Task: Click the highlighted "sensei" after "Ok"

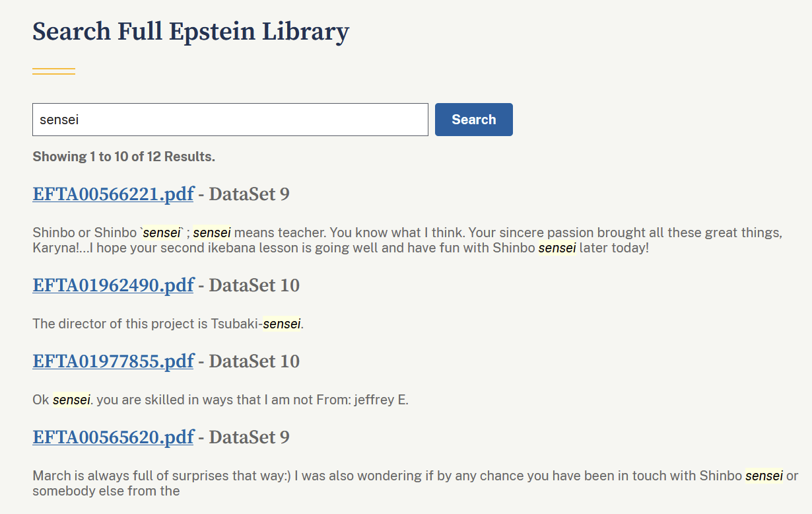Action: pos(71,400)
